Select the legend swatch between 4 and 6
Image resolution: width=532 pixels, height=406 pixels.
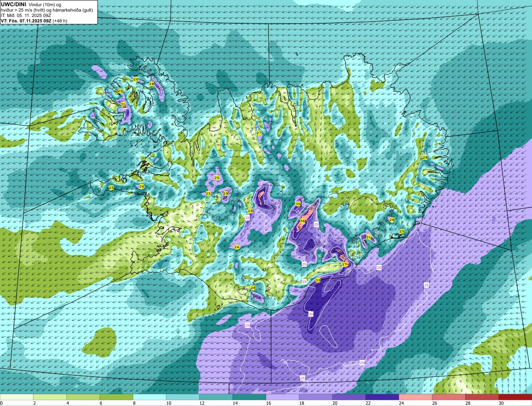click(x=83, y=397)
